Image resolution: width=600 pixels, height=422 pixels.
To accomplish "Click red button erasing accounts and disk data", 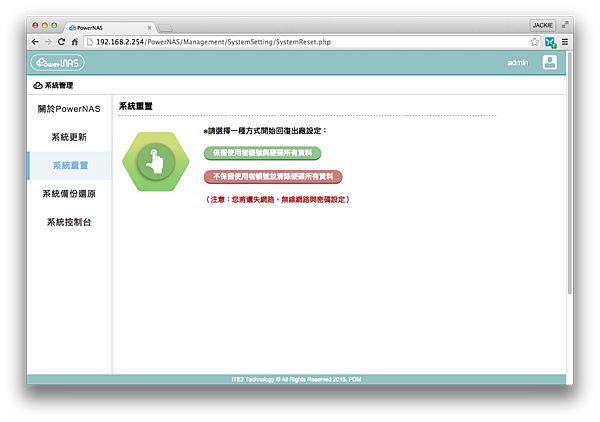I will (273, 177).
